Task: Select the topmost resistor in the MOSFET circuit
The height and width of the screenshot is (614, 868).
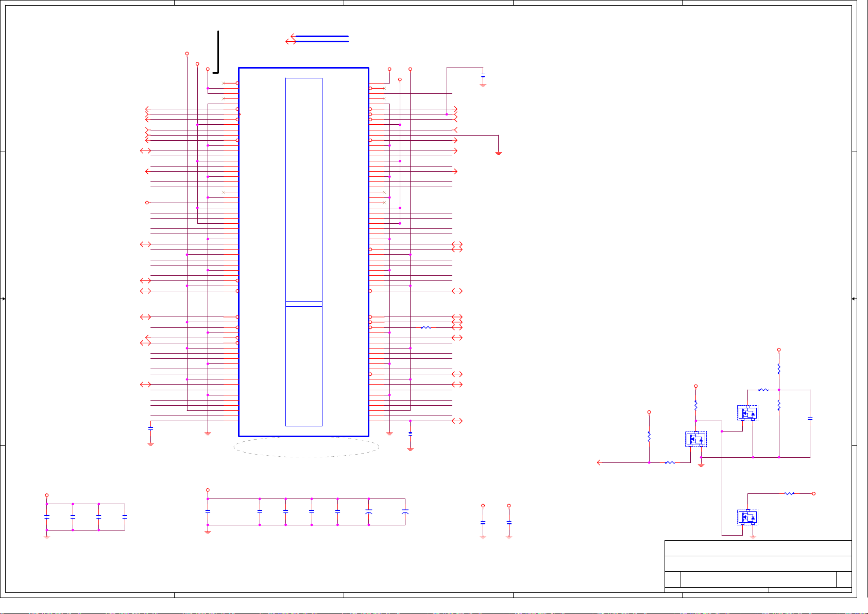Action: pyautogui.click(x=778, y=369)
